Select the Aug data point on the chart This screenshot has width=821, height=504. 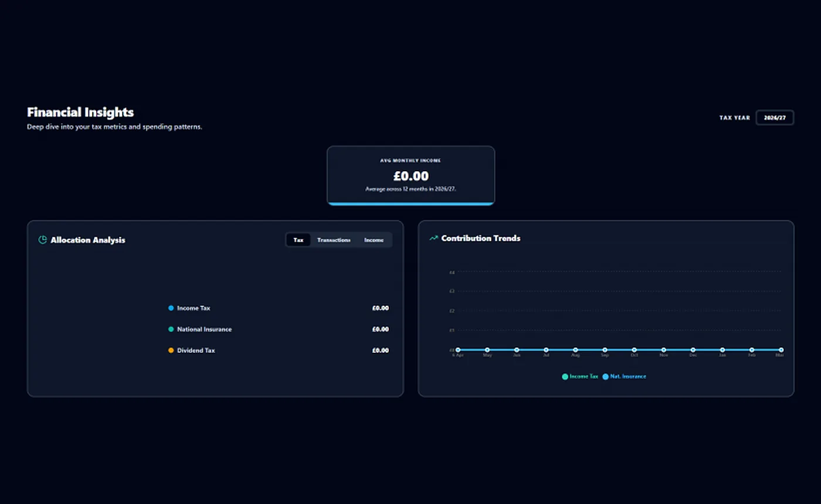575,350
